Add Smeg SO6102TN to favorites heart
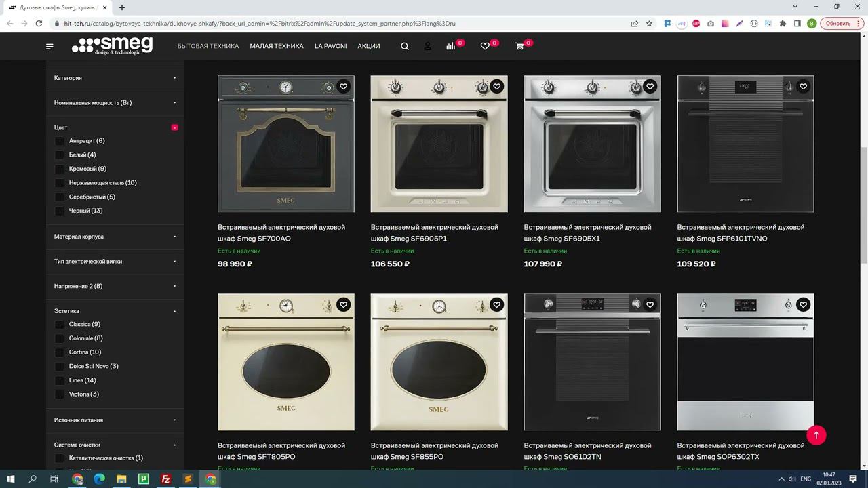 point(650,305)
